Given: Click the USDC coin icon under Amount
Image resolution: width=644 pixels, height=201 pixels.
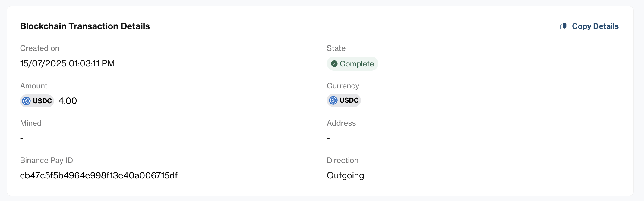Looking at the screenshot, I should pos(27,101).
